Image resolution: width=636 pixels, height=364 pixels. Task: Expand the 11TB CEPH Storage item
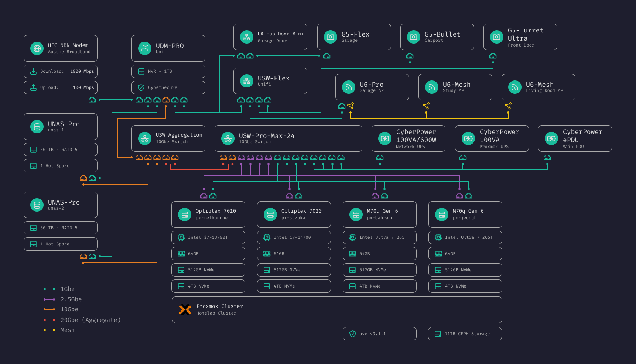[x=465, y=334]
